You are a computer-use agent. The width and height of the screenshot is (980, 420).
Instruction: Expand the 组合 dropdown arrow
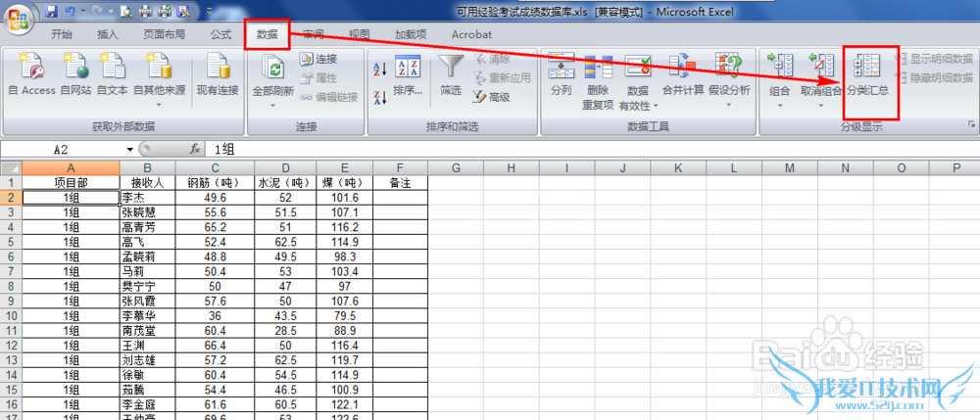coord(779,104)
